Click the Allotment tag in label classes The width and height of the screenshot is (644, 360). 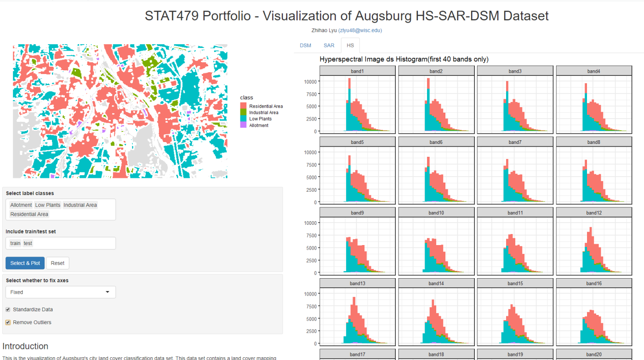(x=21, y=205)
